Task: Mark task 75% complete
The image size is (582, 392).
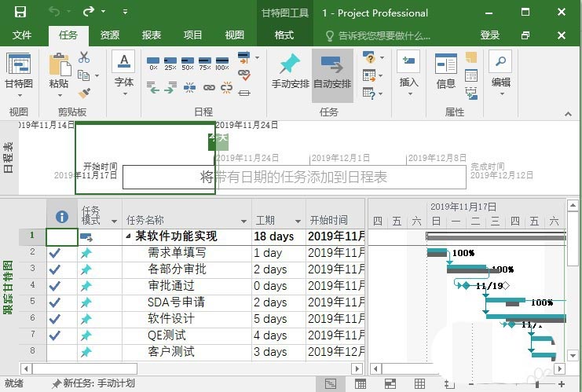Action: (205, 63)
